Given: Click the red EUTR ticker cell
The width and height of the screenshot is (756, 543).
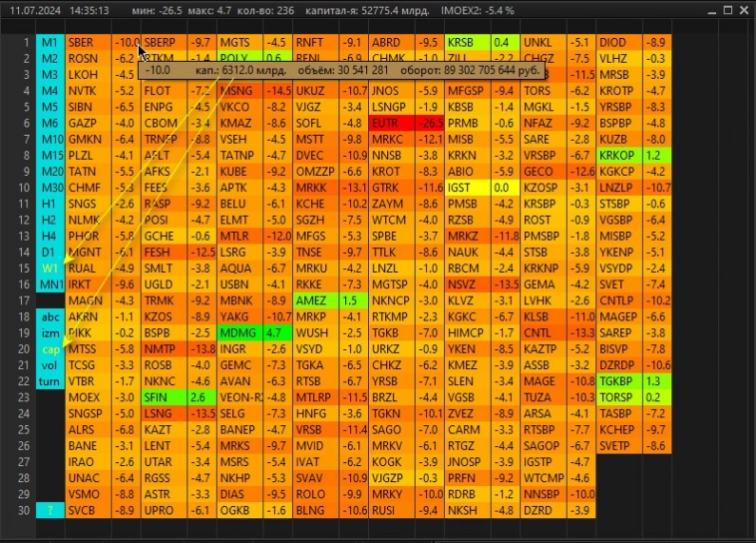Looking at the screenshot, I should (392, 123).
